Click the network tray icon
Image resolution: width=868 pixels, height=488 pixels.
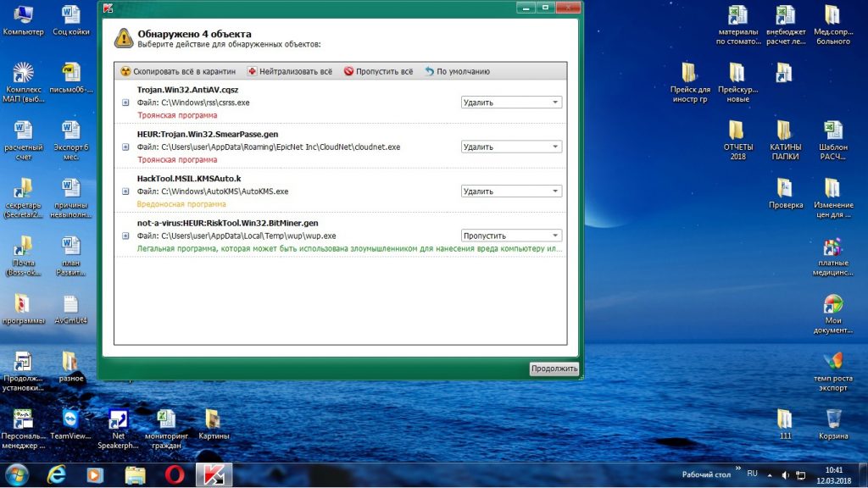coord(800,475)
